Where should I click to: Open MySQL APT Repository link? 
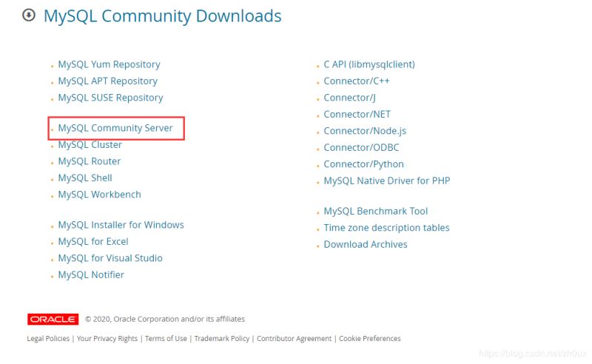(107, 81)
